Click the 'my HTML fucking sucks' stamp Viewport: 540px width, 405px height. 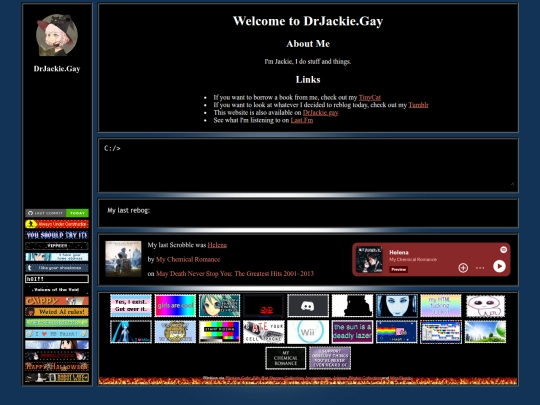coord(441,305)
